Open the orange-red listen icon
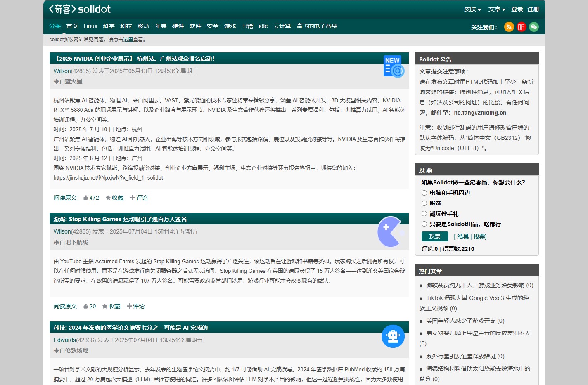The image size is (588, 385). tap(522, 27)
